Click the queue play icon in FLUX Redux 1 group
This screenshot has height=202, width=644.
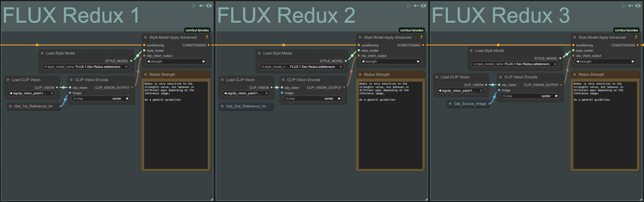tap(194, 6)
